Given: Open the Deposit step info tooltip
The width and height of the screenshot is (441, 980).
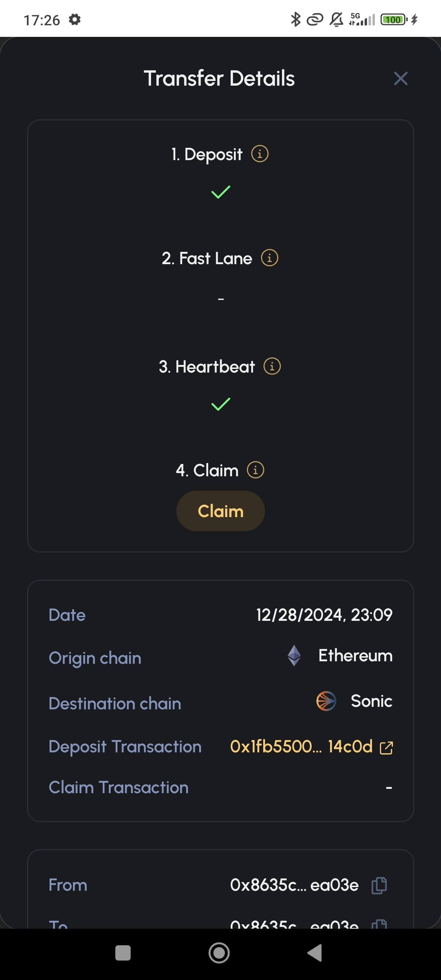Looking at the screenshot, I should click(260, 154).
